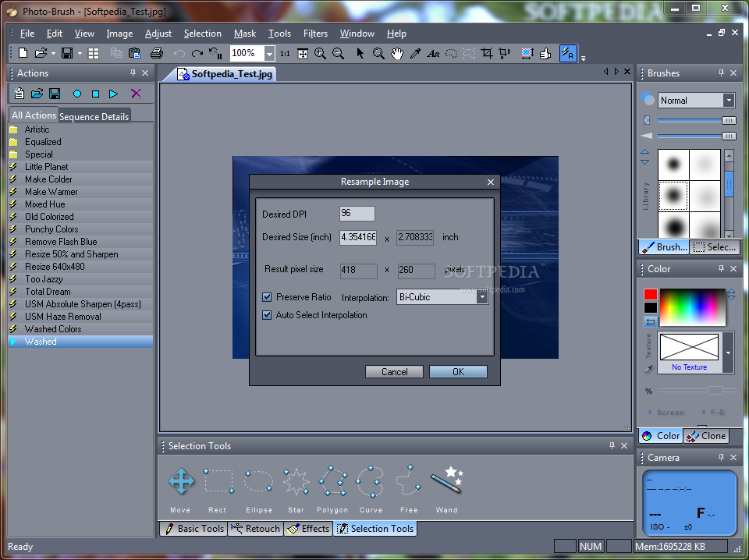Screen dimensions: 749x560
Task: Select the Magic Wand tool
Action: pyautogui.click(x=447, y=480)
